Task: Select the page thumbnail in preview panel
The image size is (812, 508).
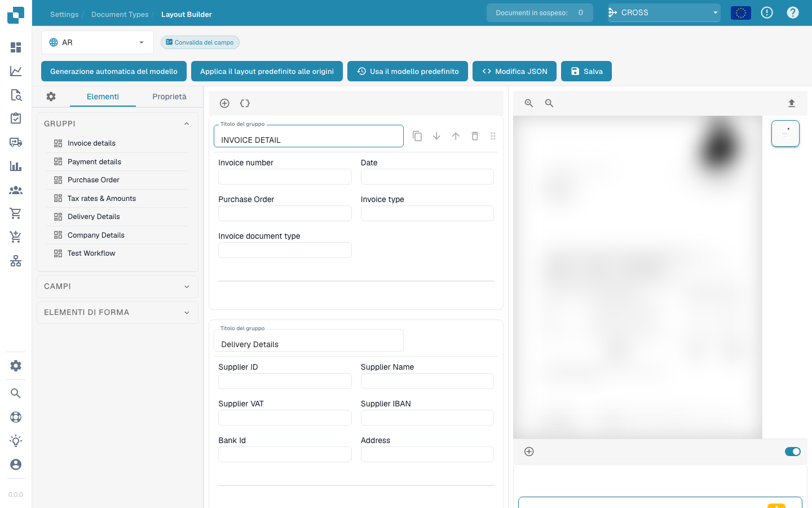Action: click(785, 134)
